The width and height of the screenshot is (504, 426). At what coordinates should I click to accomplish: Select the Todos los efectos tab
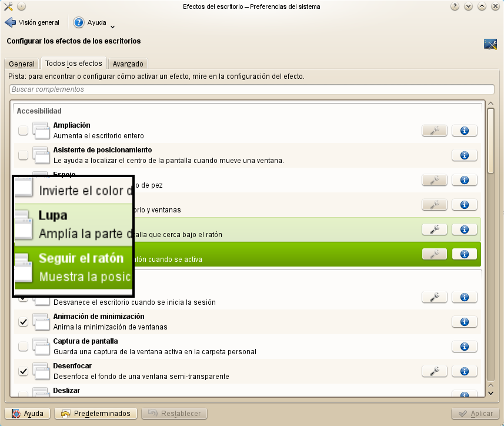click(74, 64)
